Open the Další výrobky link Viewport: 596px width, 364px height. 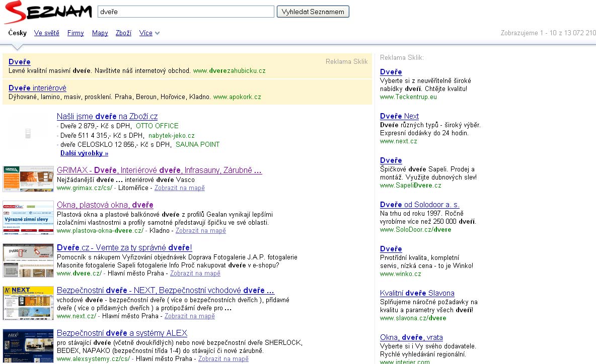(85, 153)
